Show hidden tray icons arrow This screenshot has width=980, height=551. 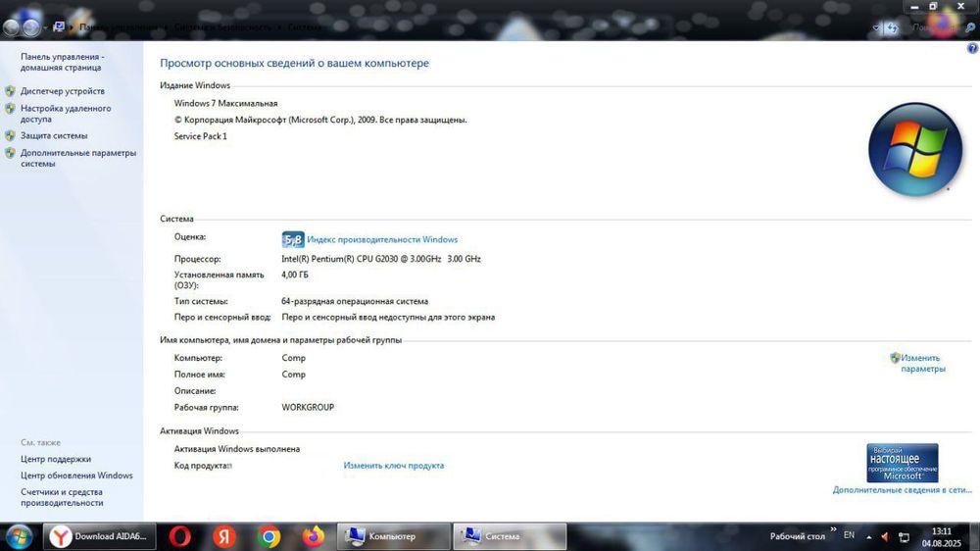pos(868,537)
